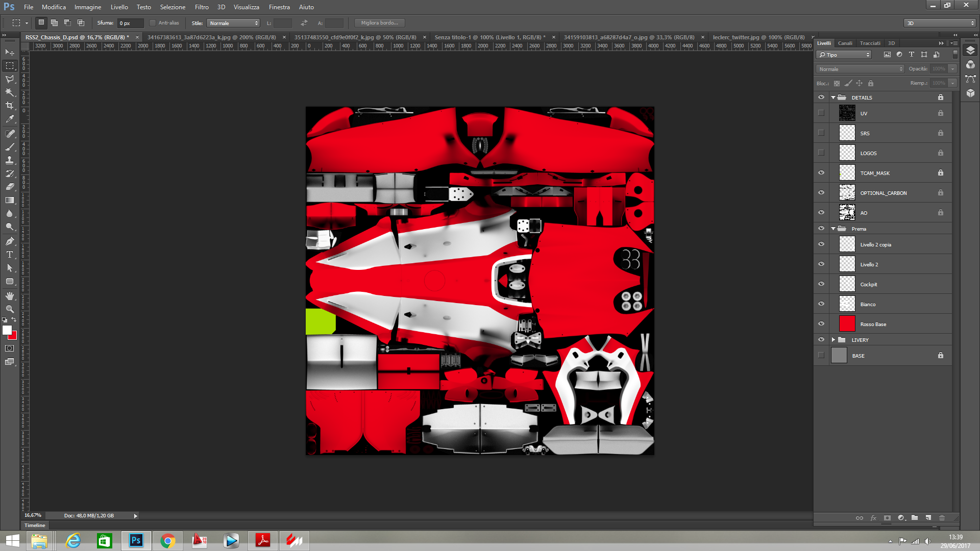Select the Rosso Base layer thumbnail

click(847, 324)
